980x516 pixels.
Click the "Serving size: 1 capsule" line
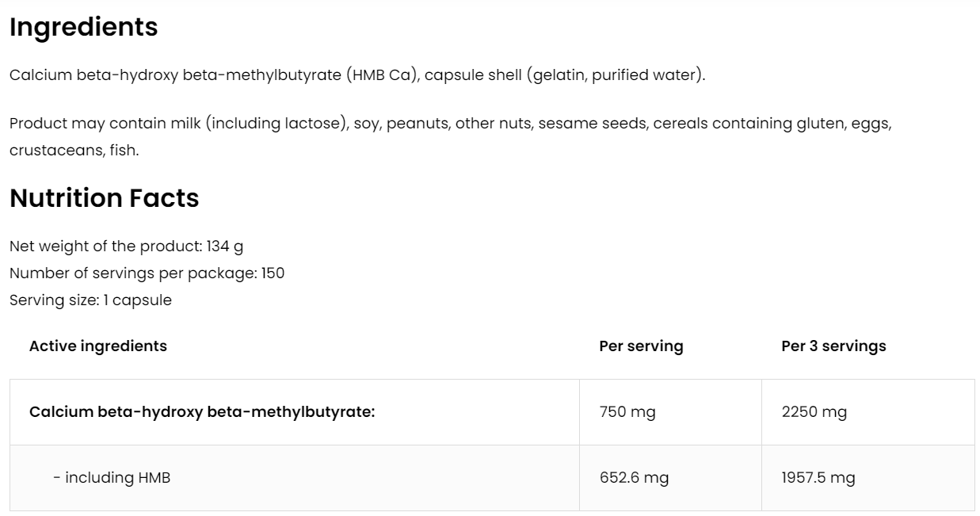(x=90, y=300)
